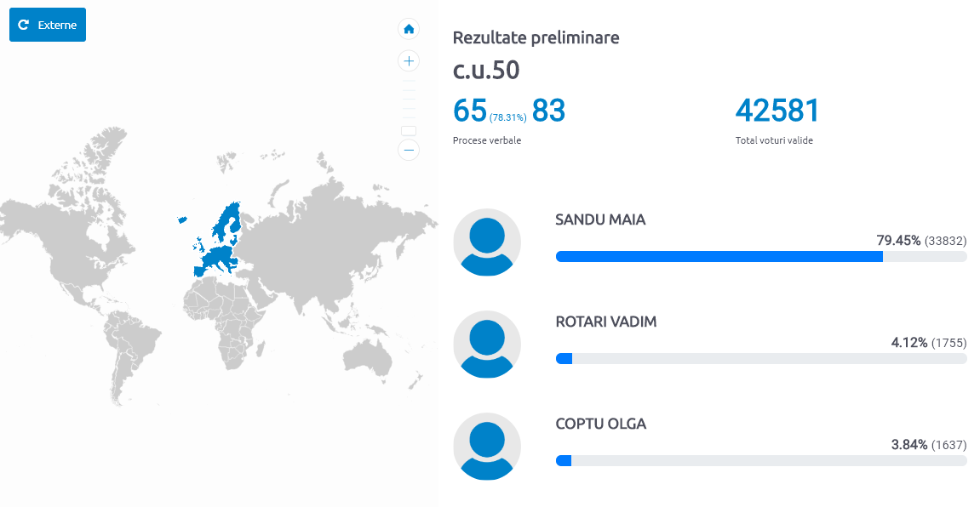Click ROTARI VADIM's 4.12% progress bar

(x=761, y=359)
